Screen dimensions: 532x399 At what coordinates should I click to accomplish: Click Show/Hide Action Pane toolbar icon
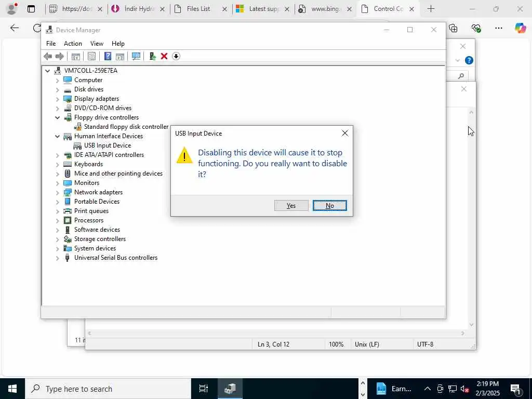click(x=120, y=56)
